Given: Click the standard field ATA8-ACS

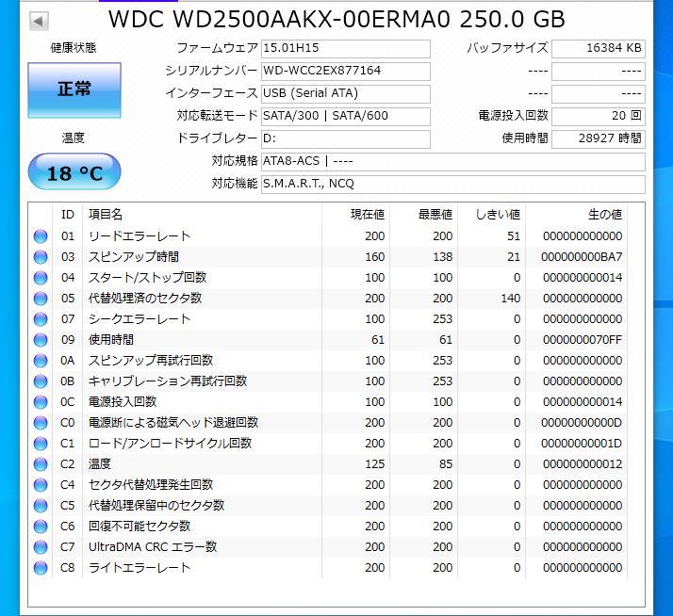Looking at the screenshot, I should click(x=452, y=162).
